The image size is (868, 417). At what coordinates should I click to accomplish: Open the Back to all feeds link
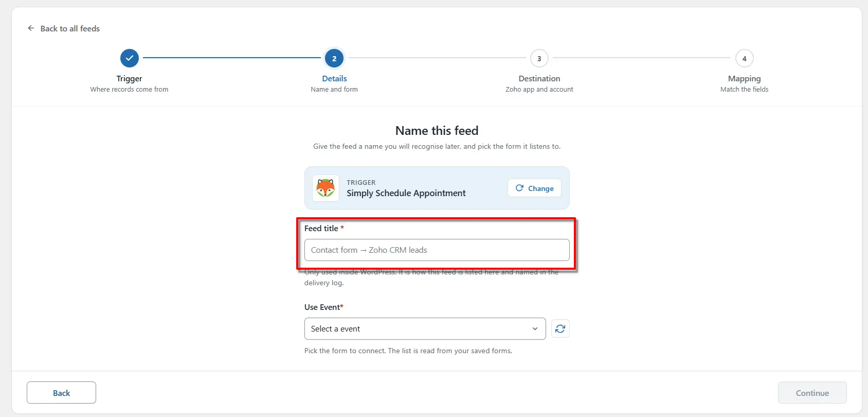point(64,28)
